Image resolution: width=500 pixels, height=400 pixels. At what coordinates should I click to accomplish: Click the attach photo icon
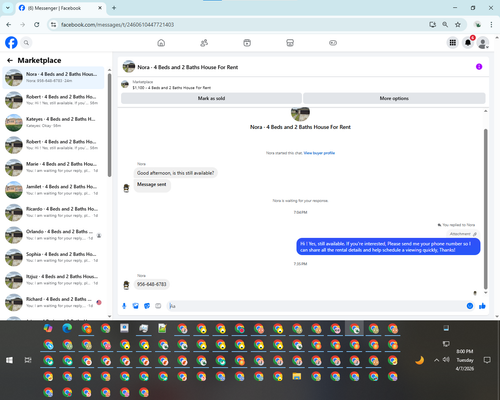[x=135, y=306]
